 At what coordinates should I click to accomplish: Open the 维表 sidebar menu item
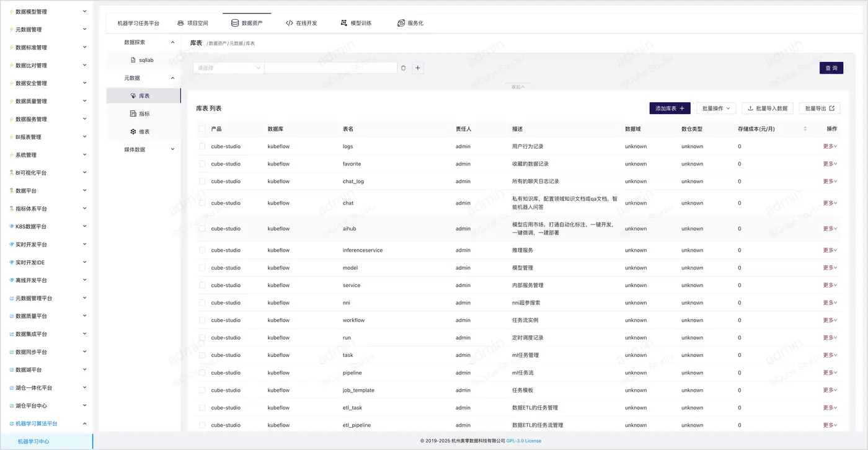point(144,132)
